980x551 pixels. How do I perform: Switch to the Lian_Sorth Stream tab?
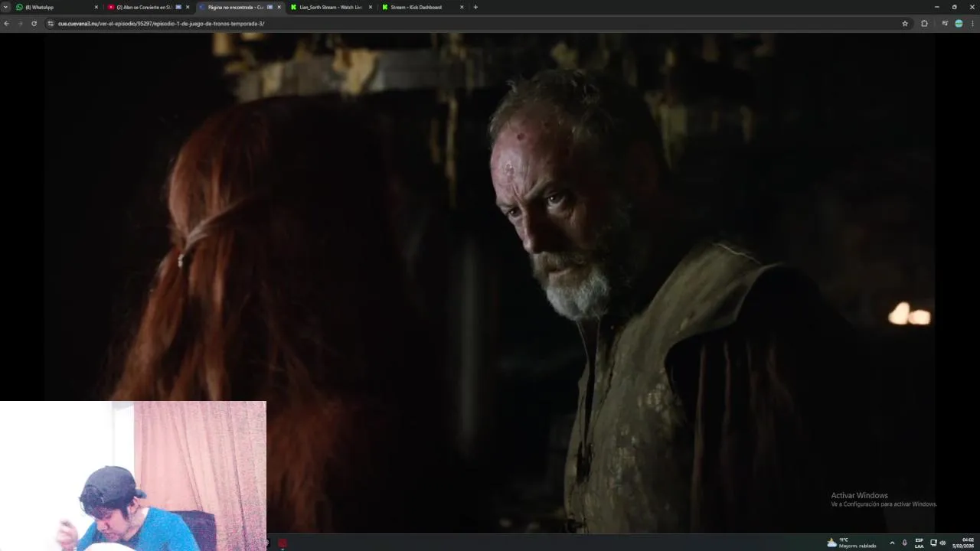[331, 7]
